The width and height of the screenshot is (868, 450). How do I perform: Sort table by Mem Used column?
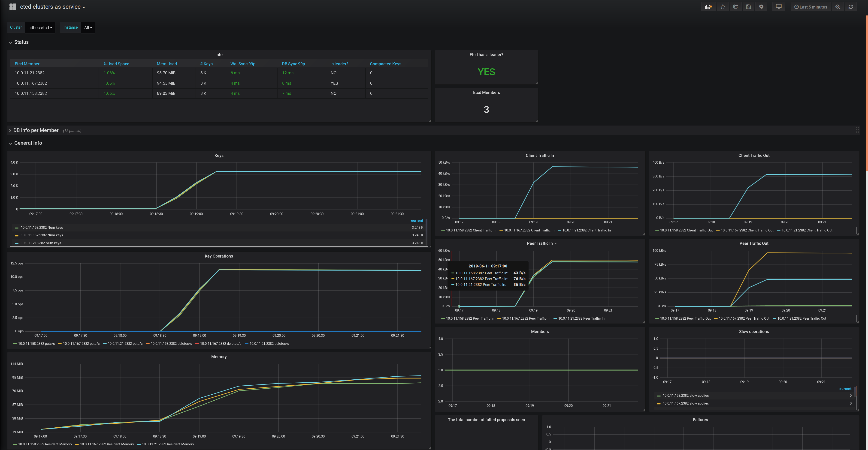tap(166, 64)
